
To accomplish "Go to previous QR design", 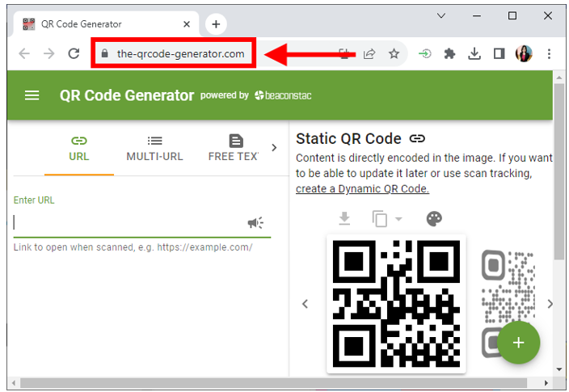I will tap(306, 304).
